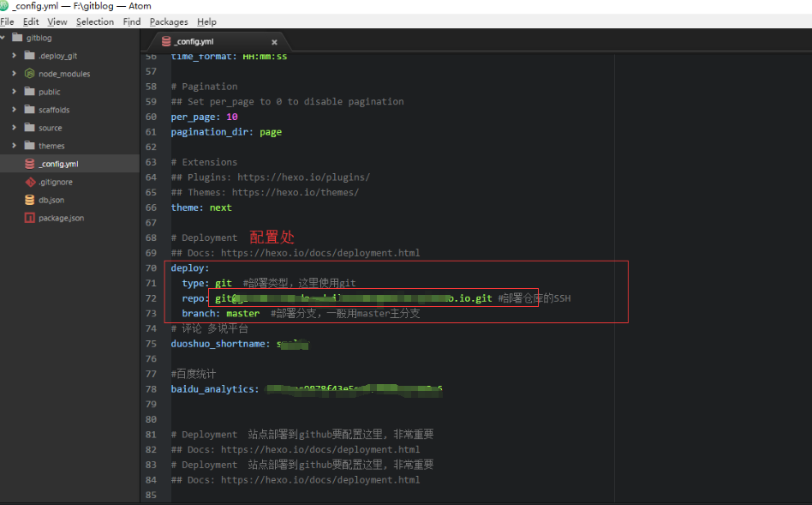812x505 pixels.
Task: Click the _config.yml file icon in tree
Action: (29, 163)
